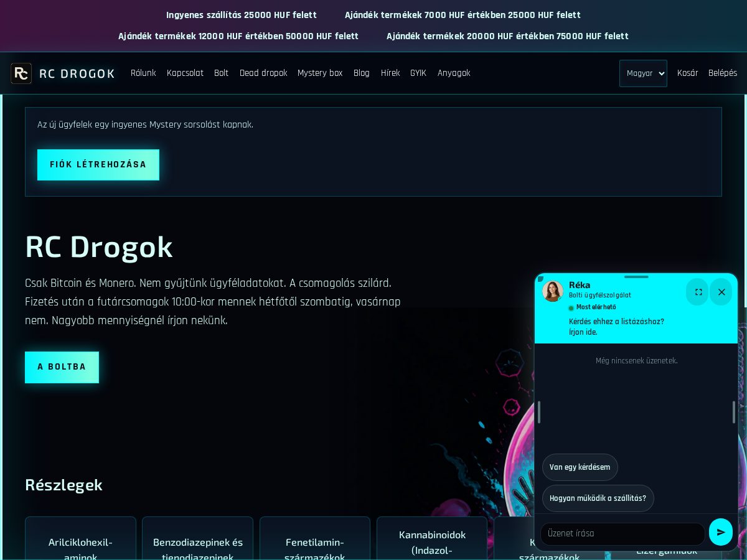This screenshot has width=747, height=560.
Task: Open the Mystery box page
Action: pos(320,73)
